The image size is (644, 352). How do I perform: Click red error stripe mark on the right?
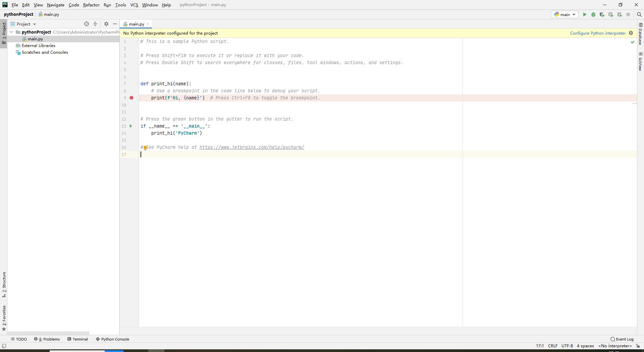(634, 103)
